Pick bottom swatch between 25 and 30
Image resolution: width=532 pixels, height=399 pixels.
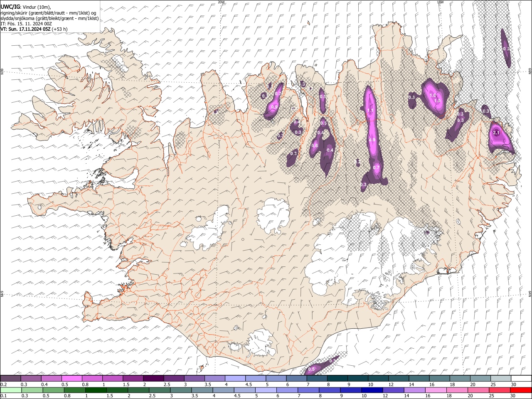pyautogui.click(x=499, y=390)
